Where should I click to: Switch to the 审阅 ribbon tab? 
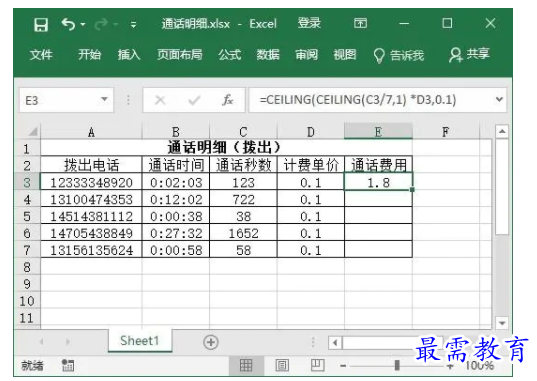(x=307, y=54)
